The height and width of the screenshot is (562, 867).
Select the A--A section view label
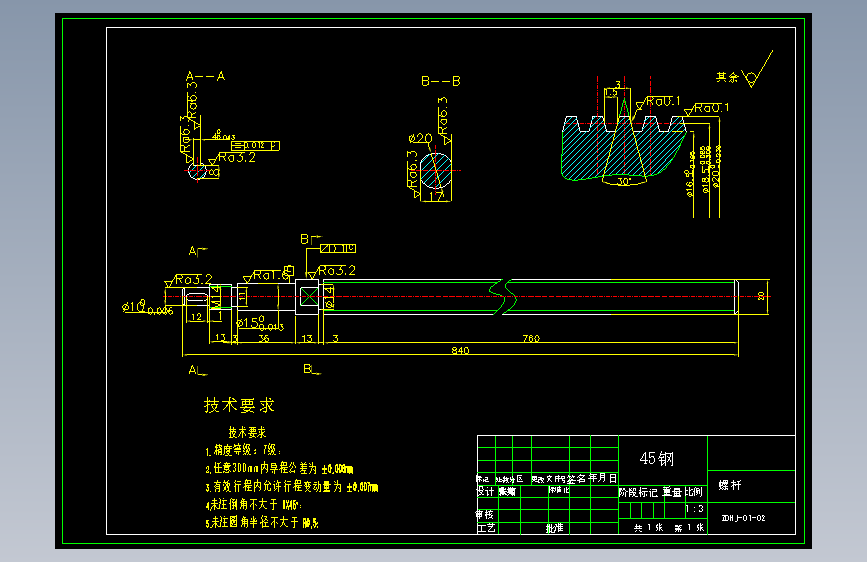point(205,76)
